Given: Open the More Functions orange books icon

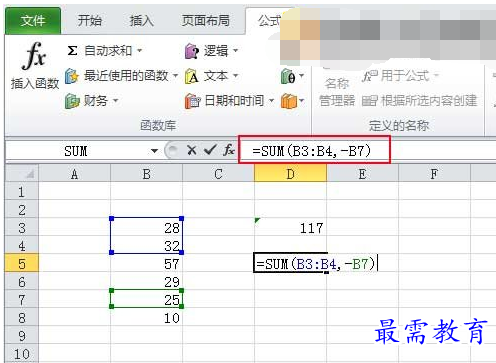Looking at the screenshot, I should point(289,101).
